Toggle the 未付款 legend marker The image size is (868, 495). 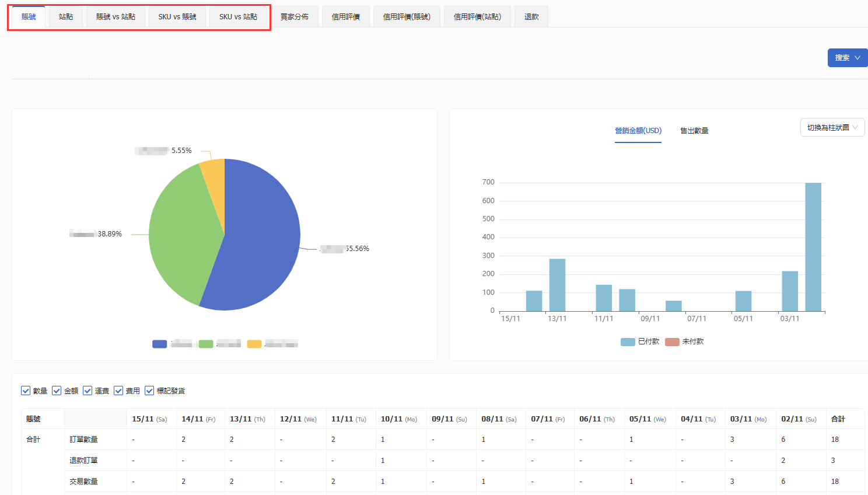tap(672, 341)
